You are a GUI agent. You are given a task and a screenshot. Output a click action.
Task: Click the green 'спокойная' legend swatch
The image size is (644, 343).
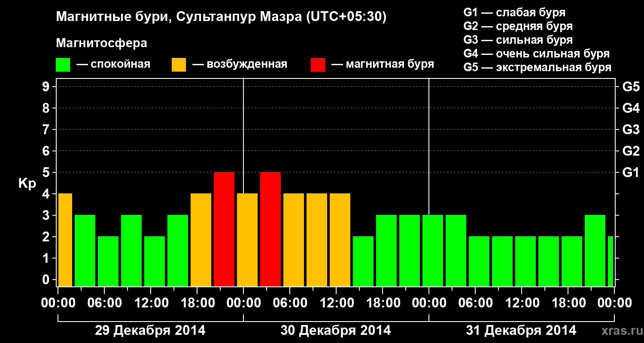63,65
